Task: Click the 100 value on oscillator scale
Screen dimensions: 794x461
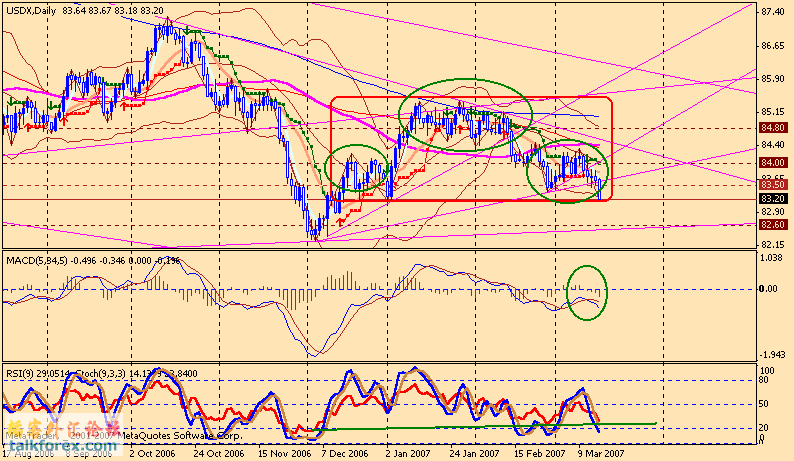Action: tap(768, 371)
